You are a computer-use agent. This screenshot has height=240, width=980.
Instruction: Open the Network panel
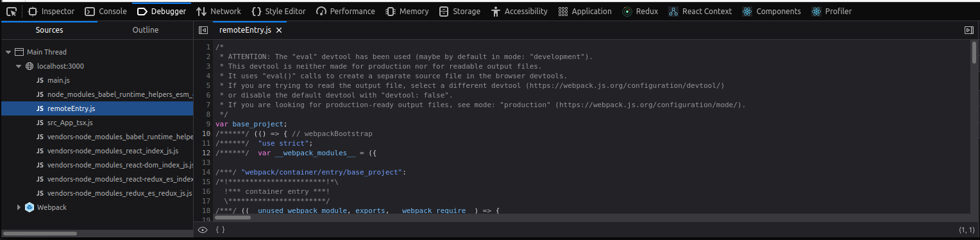pos(219,11)
